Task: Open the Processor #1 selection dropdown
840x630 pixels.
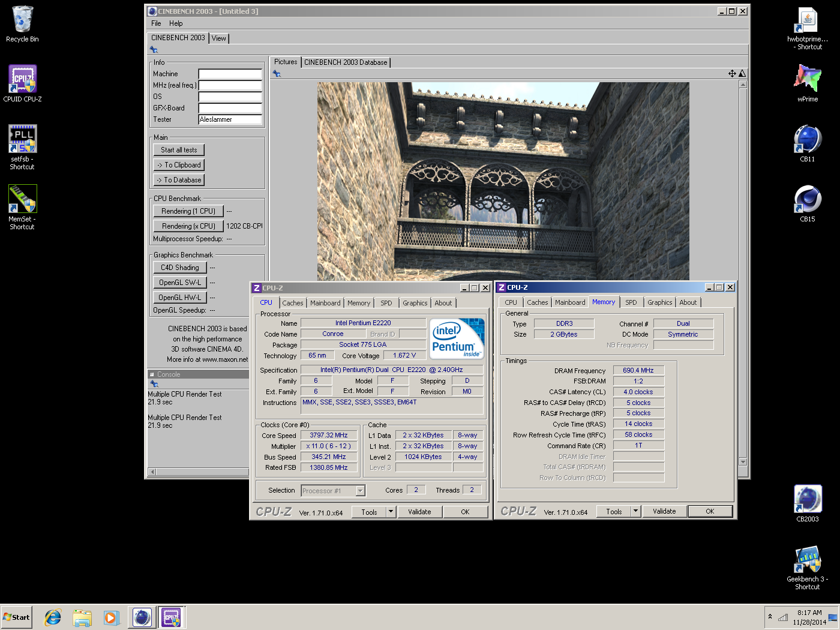Action: click(333, 491)
